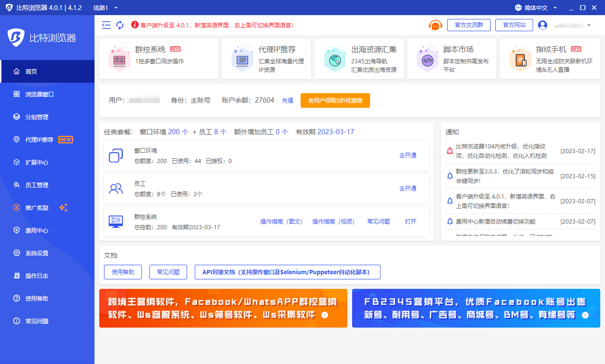Screen dimensions: 605x364
Task: Open the API对接文档 button
Action: click(287, 272)
